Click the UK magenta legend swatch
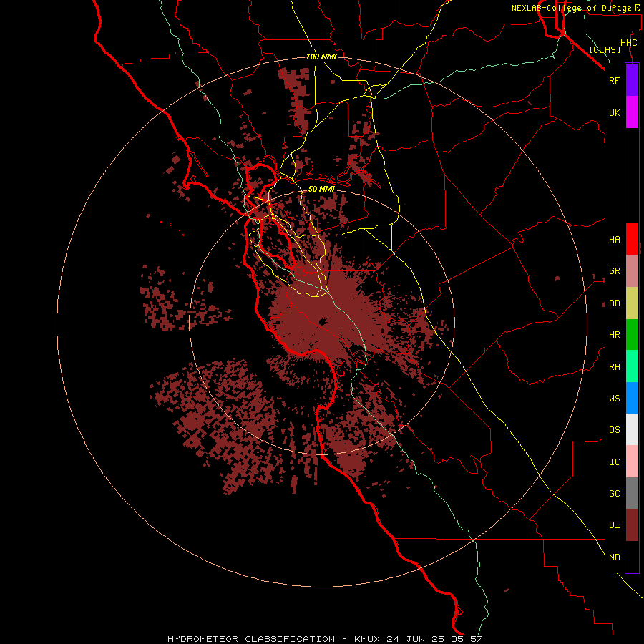644x644 pixels. pos(632,112)
